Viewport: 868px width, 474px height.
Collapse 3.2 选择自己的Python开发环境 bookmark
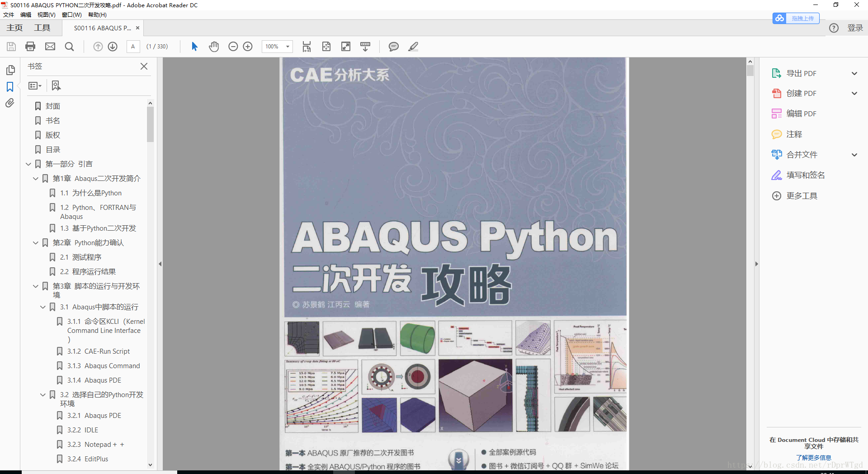tap(43, 395)
